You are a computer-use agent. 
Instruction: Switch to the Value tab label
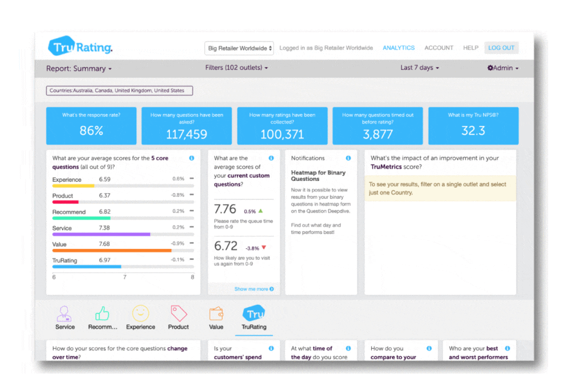(216, 327)
